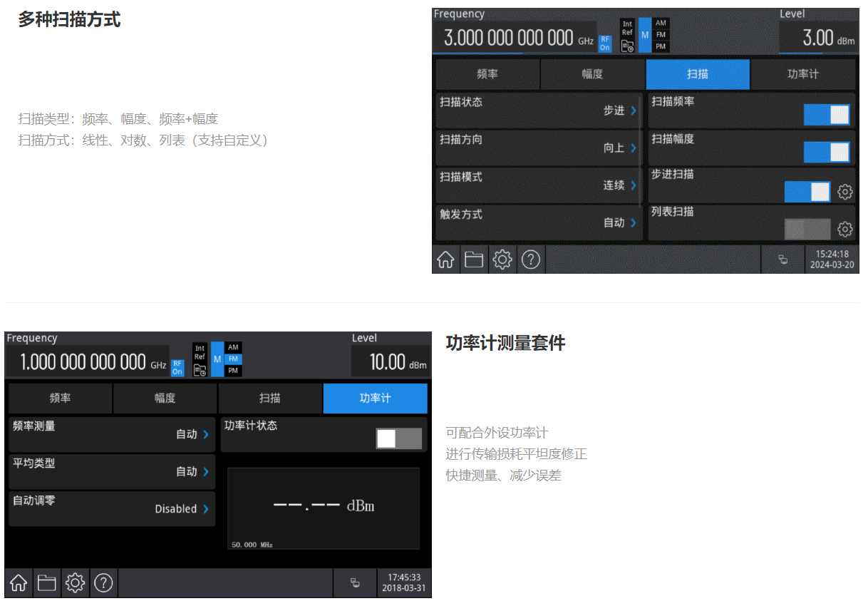
Task: Switch to 幅度 tab in sweep screen
Action: [592, 74]
